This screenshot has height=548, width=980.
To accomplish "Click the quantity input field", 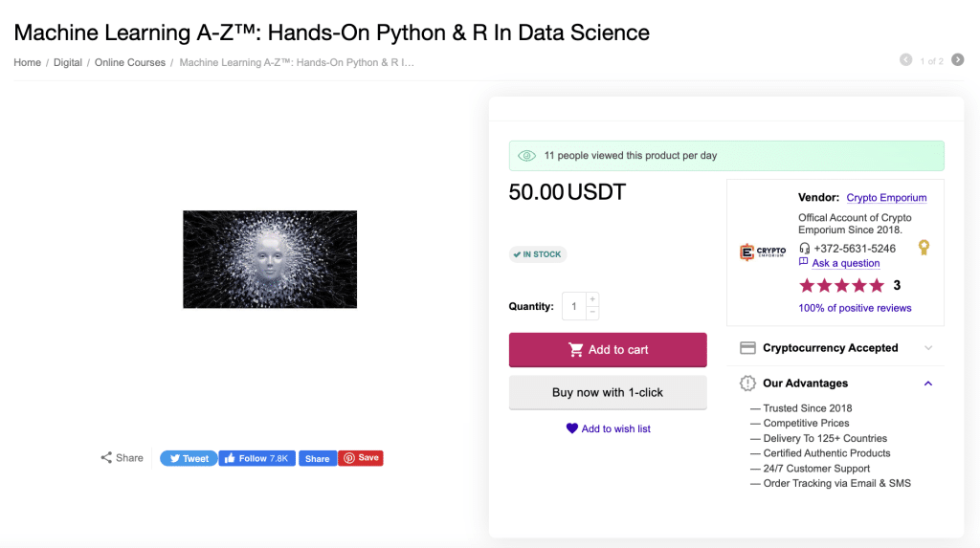I will click(x=574, y=306).
